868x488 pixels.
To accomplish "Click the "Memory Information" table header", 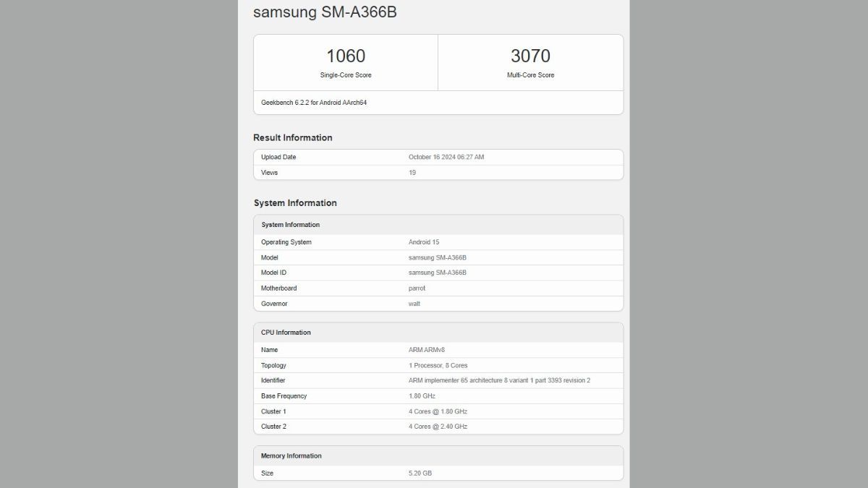I will [x=438, y=455].
